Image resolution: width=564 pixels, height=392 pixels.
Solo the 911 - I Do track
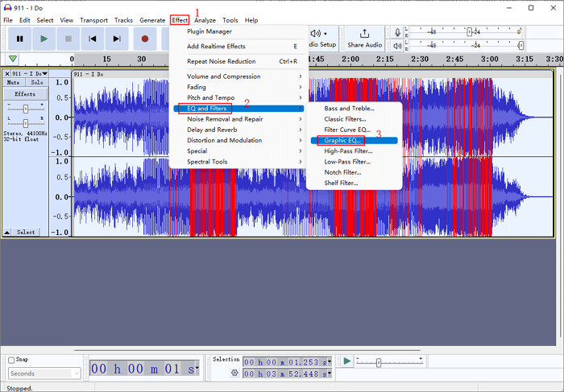coord(36,82)
